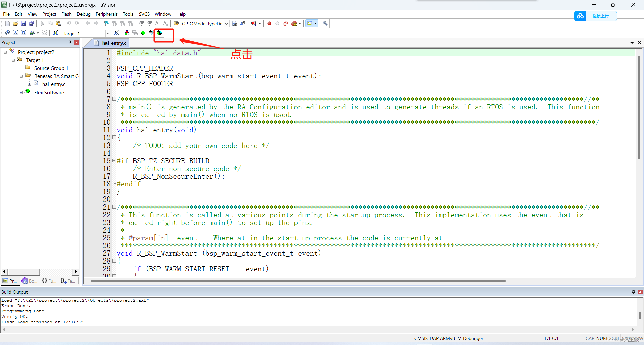Screen dimensions: 644x345
Task: Click the 'Flash Load finished at 12:16:25' line
Action: (x=43, y=322)
